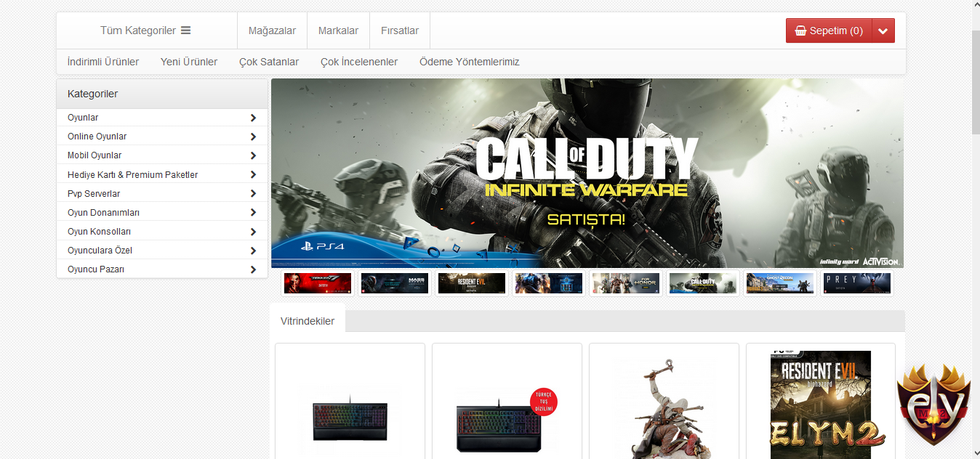Expand the Oyunlar category chevron
Viewport: 980px width, 459px height.
pos(253,118)
